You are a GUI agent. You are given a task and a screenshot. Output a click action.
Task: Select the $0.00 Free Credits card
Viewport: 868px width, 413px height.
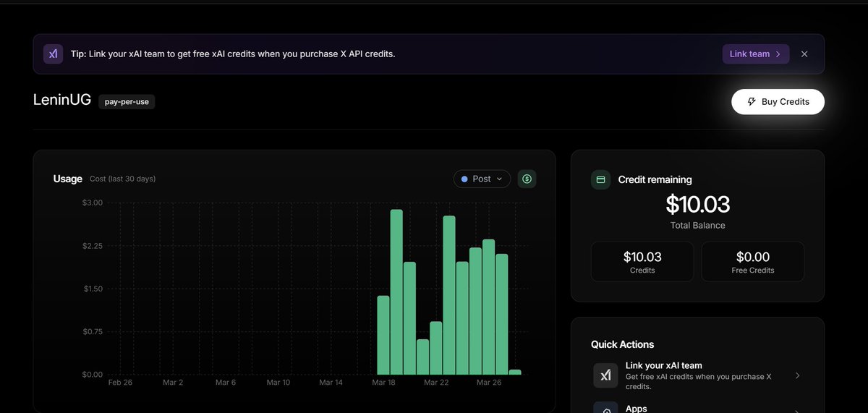point(753,261)
